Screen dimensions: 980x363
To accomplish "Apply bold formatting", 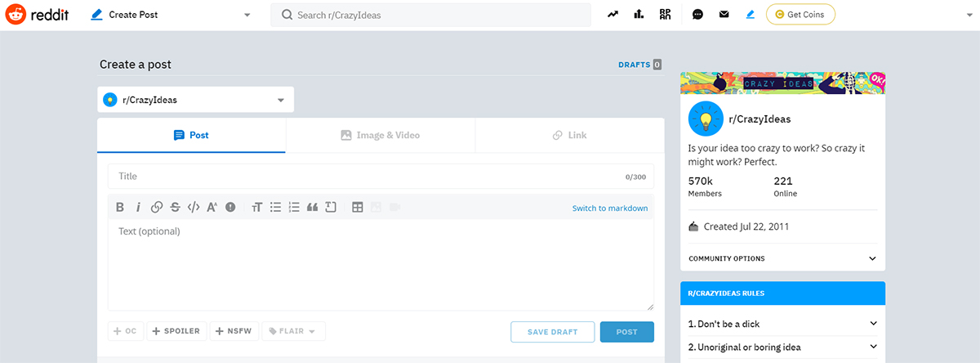I will (x=120, y=208).
